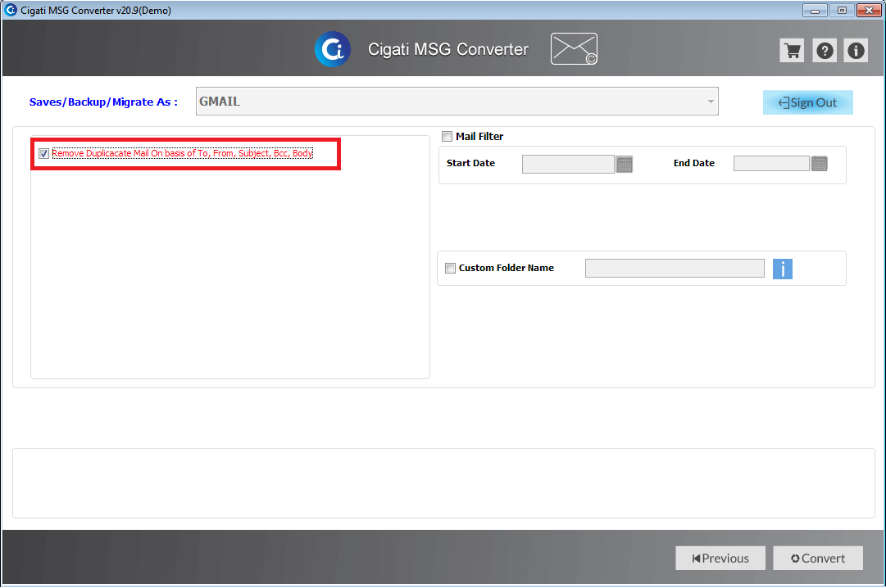Tick the Custom Folder Name checkbox

[450, 269]
